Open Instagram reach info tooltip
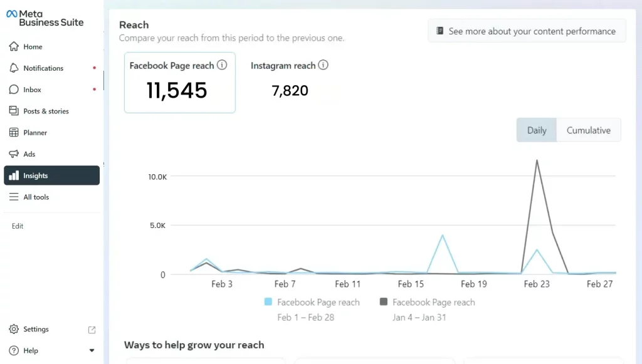 (324, 65)
